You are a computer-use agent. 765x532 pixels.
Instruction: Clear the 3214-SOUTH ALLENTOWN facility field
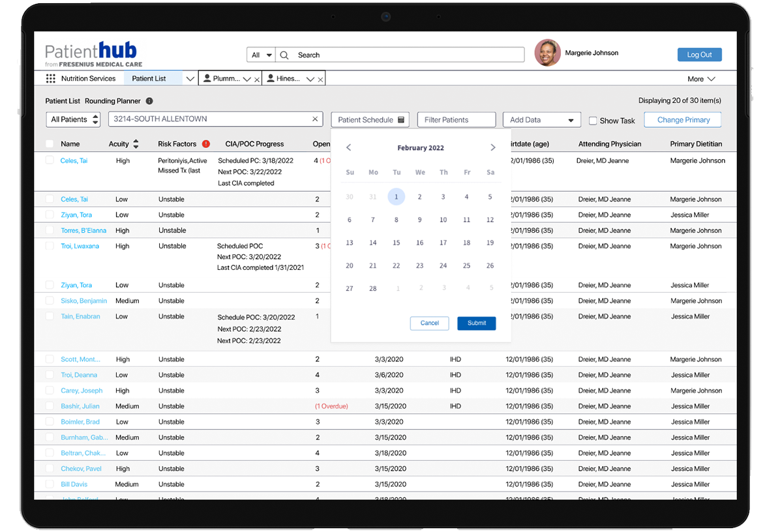pos(315,119)
